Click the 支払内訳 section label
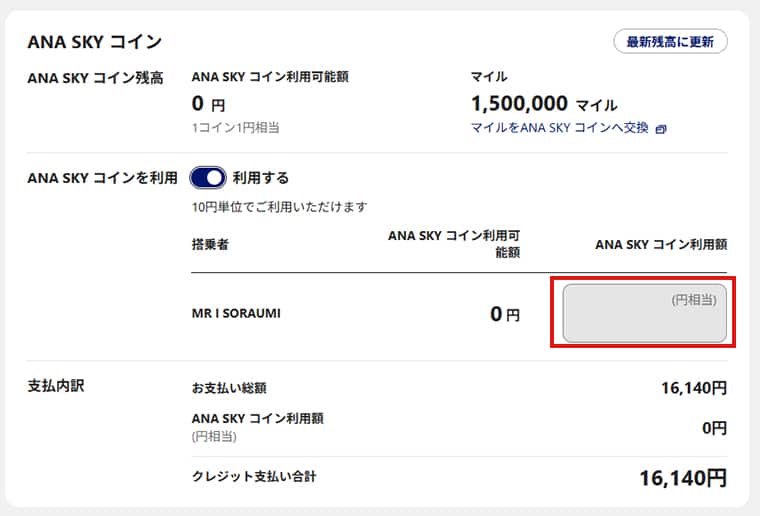Image resolution: width=760 pixels, height=516 pixels. (56, 385)
